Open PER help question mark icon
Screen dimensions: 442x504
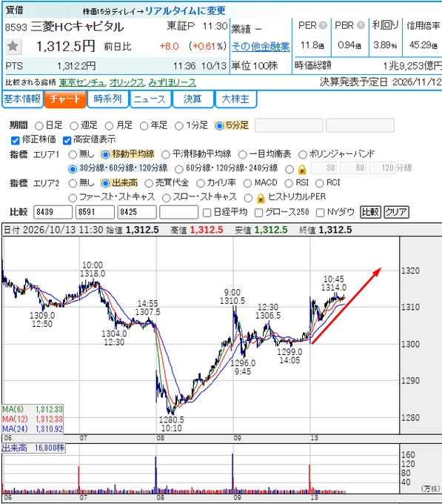pos(324,25)
